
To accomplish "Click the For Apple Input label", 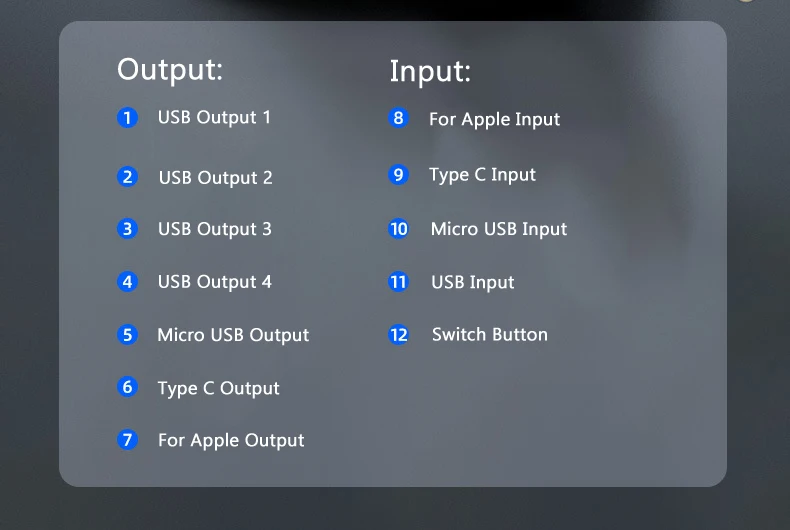I will coord(494,120).
